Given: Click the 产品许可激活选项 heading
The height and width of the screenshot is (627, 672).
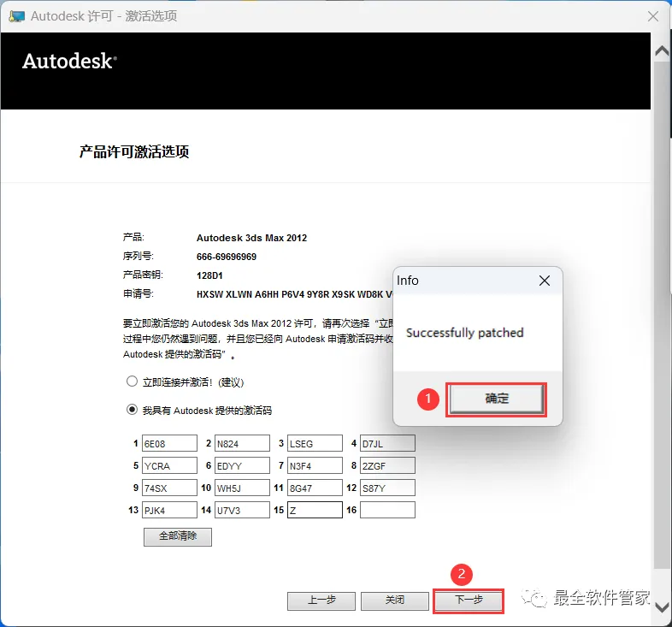Looking at the screenshot, I should tap(134, 151).
